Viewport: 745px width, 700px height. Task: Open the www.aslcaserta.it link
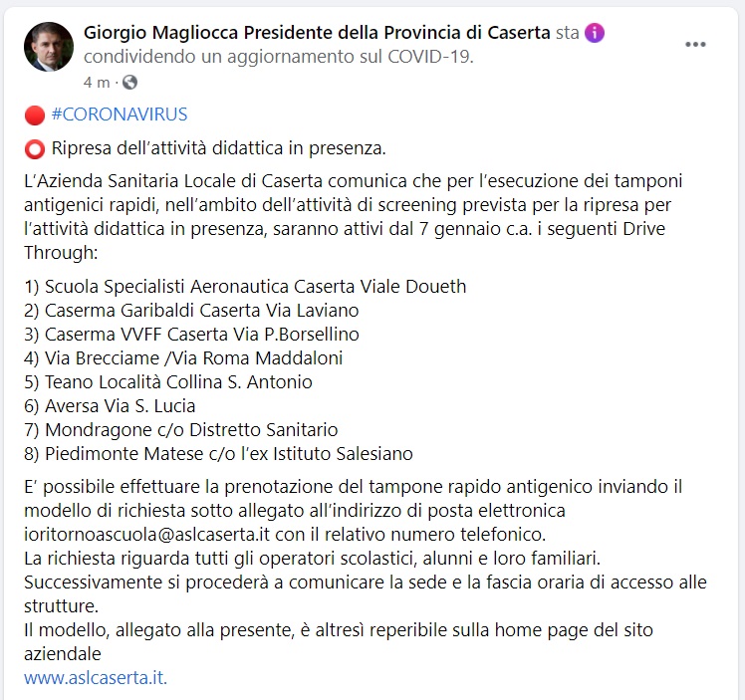point(96,678)
